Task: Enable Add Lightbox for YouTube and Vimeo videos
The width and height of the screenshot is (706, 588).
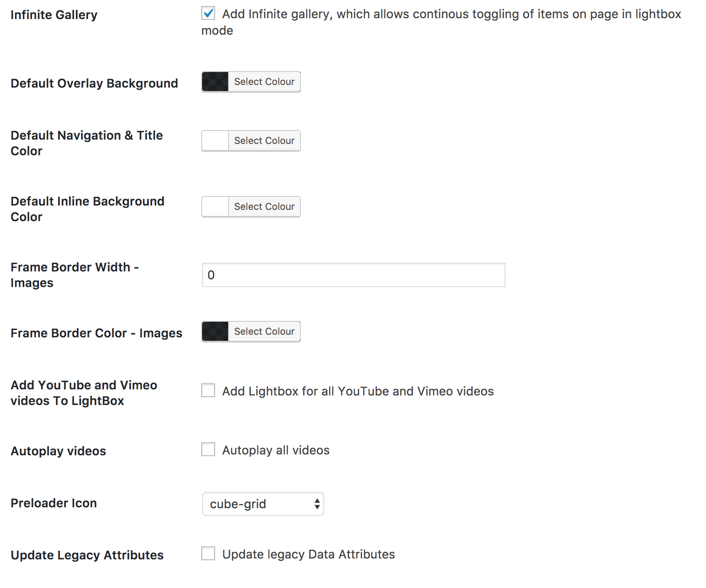Action: pos(208,391)
